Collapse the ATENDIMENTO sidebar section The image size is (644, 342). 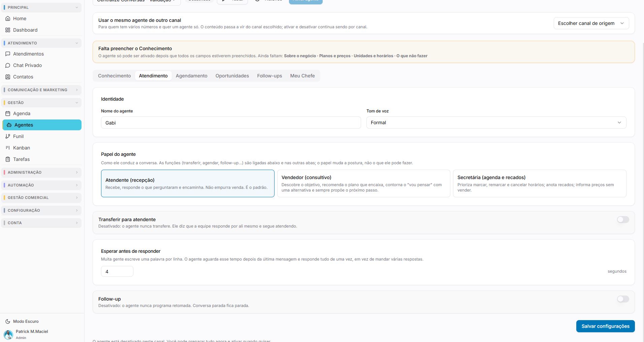pyautogui.click(x=42, y=43)
